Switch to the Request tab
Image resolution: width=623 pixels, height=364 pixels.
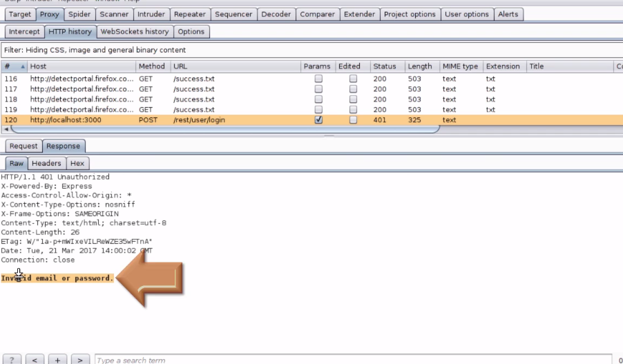pyautogui.click(x=23, y=146)
